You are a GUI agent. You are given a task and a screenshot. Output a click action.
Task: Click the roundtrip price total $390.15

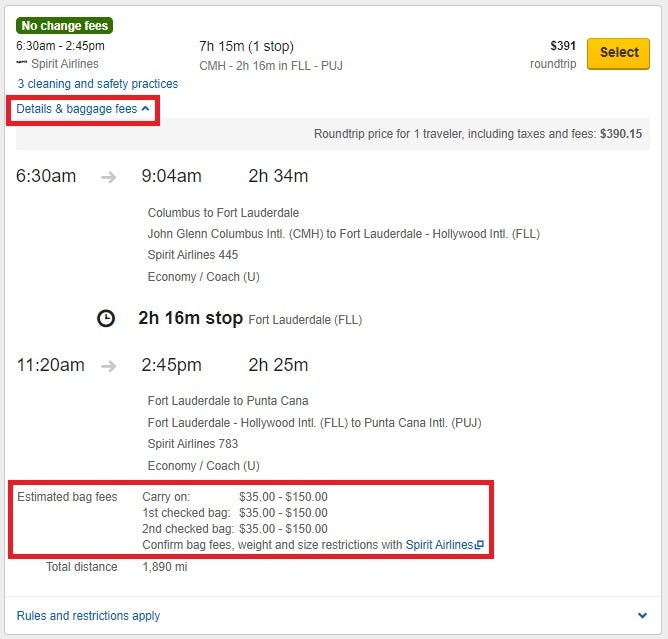coord(621,134)
